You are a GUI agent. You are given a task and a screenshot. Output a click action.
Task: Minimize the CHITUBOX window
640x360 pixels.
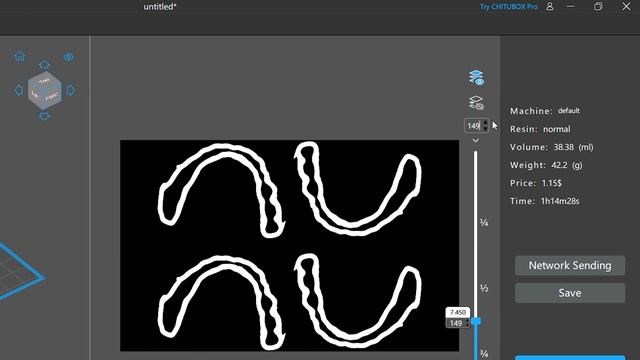(x=570, y=7)
